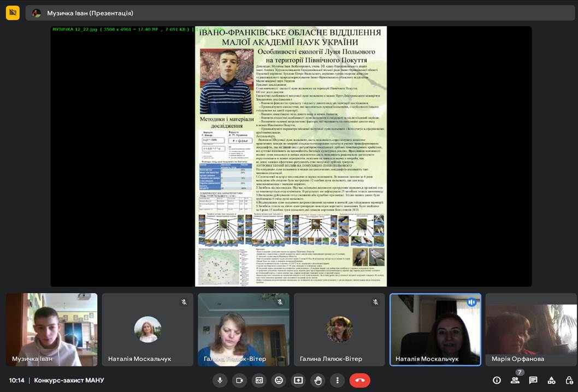Toggle the microphone button

[220, 381]
